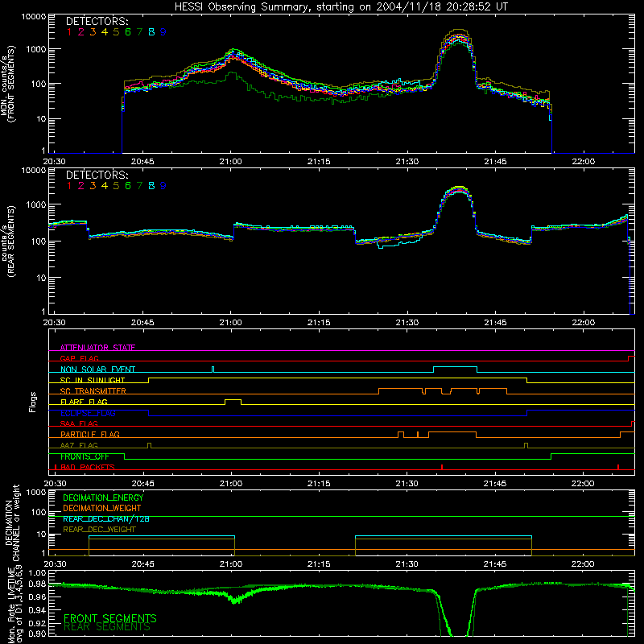The height and width of the screenshot is (644, 644).
Task: Select the FRONTS_OFF flag label
Action: tap(85, 456)
